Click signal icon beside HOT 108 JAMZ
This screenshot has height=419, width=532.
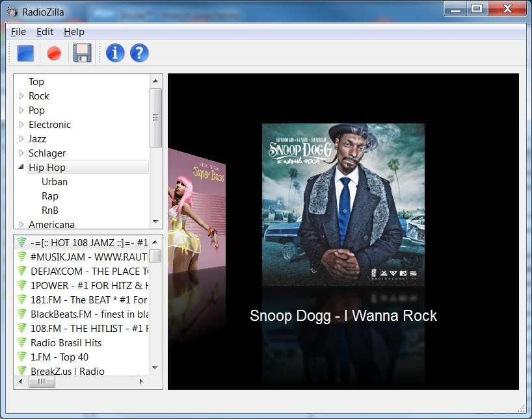(21, 242)
